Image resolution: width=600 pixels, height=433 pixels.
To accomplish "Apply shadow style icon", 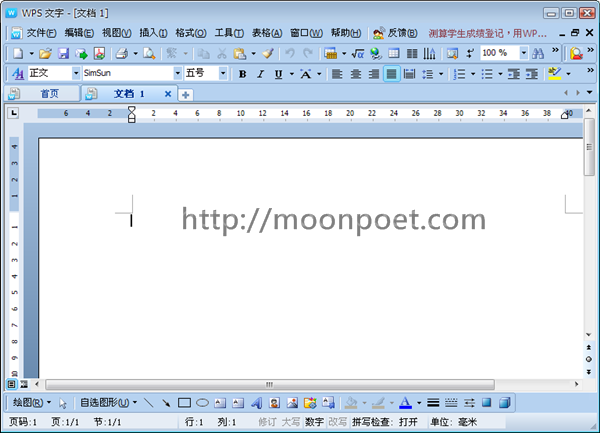I will (487, 403).
